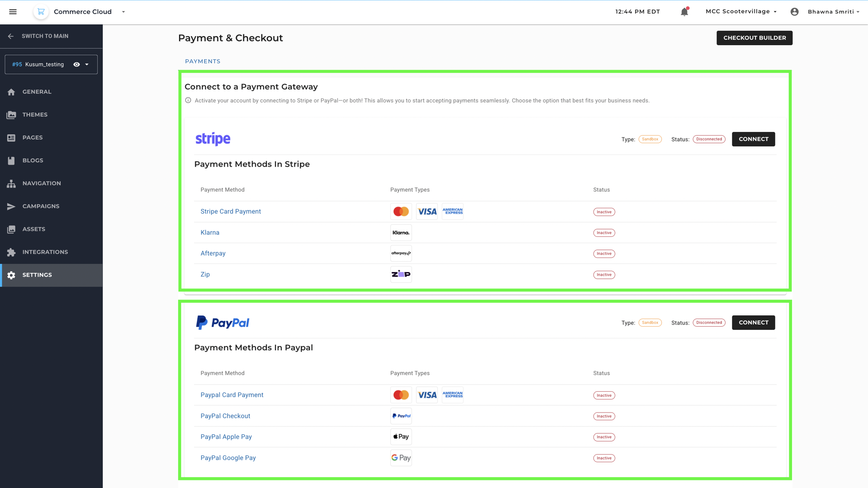Open the Klarna payment method link
Image resolution: width=868 pixels, height=488 pixels.
(210, 233)
